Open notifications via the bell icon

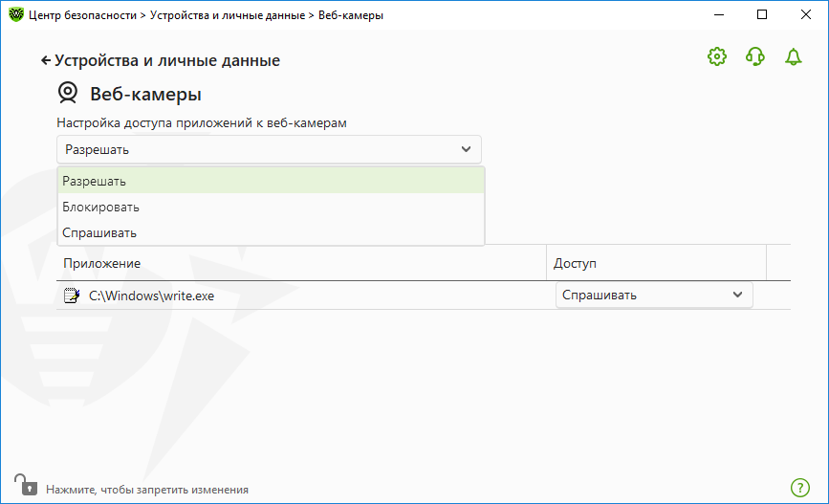click(793, 56)
